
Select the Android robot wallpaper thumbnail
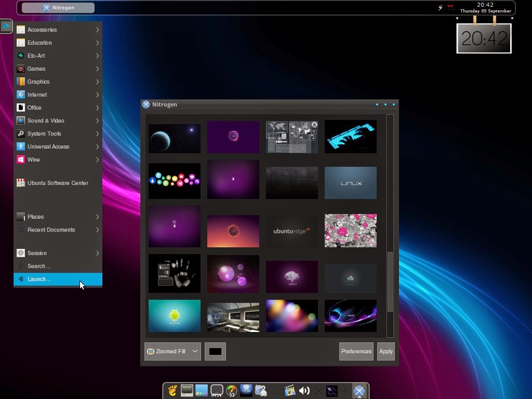[175, 315]
